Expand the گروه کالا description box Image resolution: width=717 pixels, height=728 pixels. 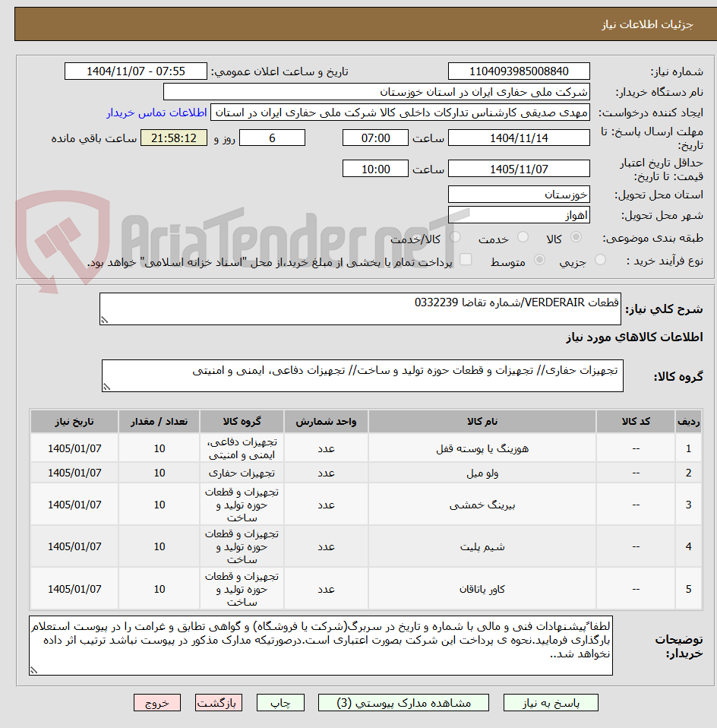click(x=107, y=386)
